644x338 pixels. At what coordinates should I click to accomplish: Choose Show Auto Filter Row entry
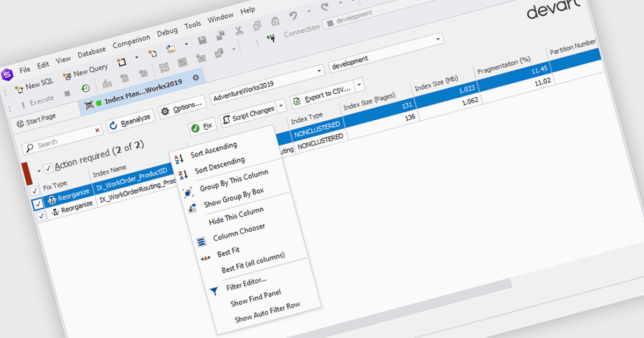click(267, 312)
